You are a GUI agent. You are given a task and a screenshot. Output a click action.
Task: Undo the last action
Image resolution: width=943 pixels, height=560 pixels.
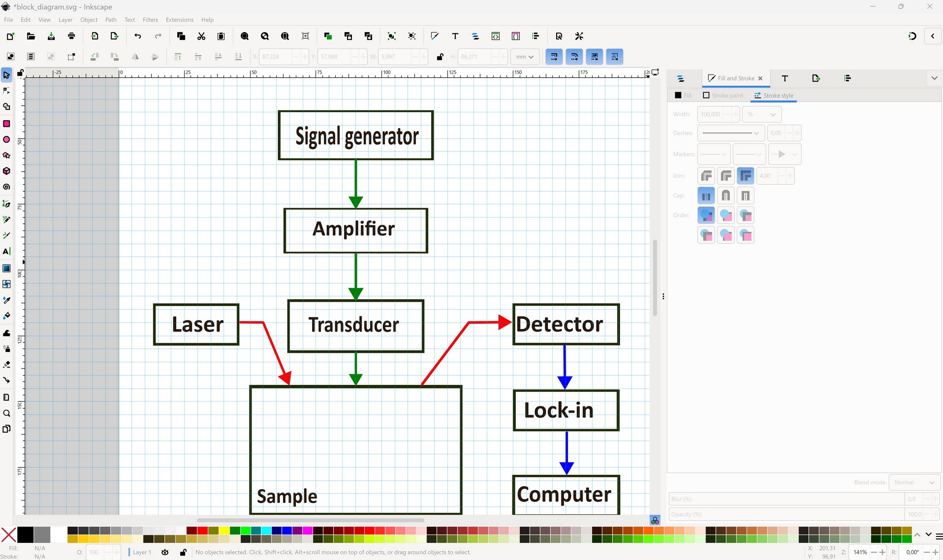point(138,36)
